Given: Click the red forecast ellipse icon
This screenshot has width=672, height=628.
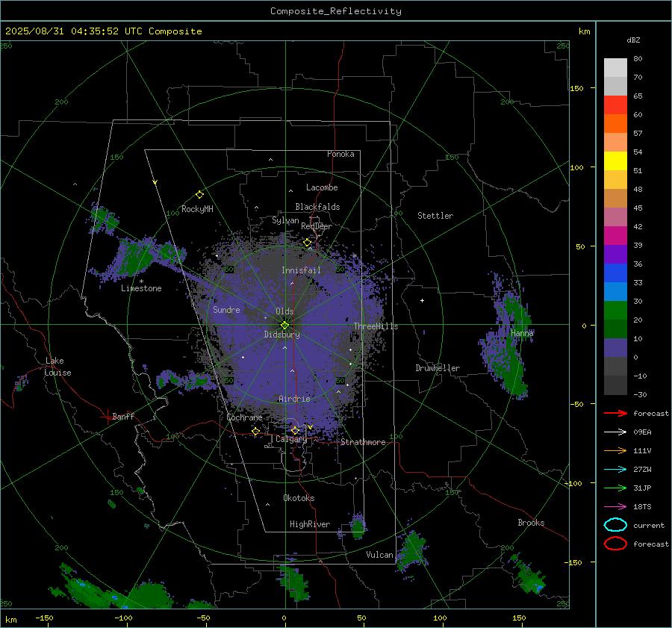Looking at the screenshot, I should point(615,544).
